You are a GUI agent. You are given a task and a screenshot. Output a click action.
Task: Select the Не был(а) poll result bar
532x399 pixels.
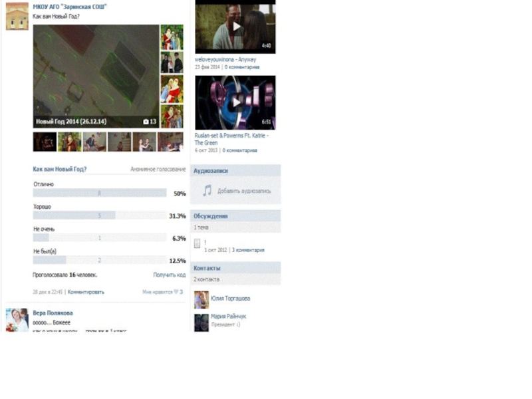pyautogui.click(x=100, y=260)
